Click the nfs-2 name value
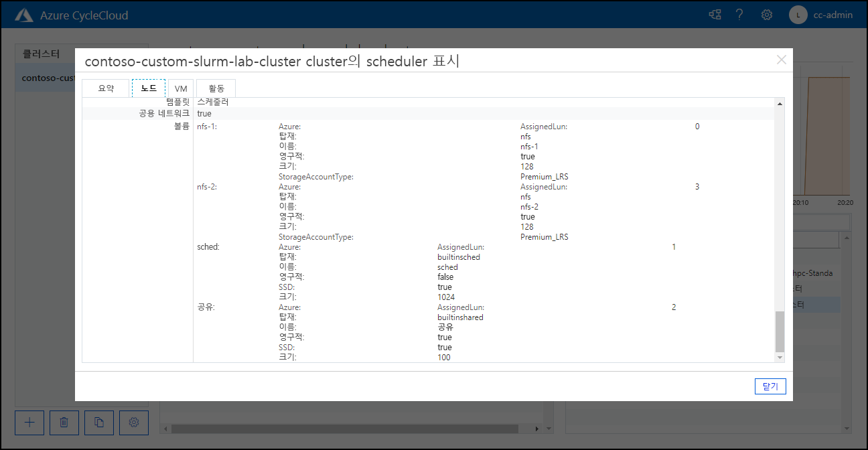The image size is (868, 450). tap(529, 207)
